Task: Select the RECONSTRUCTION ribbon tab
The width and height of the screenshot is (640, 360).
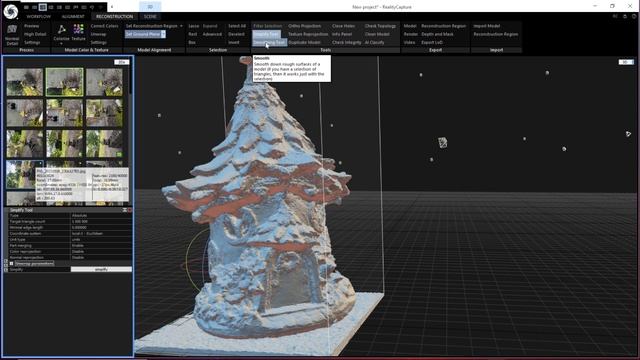Action: coord(114,17)
